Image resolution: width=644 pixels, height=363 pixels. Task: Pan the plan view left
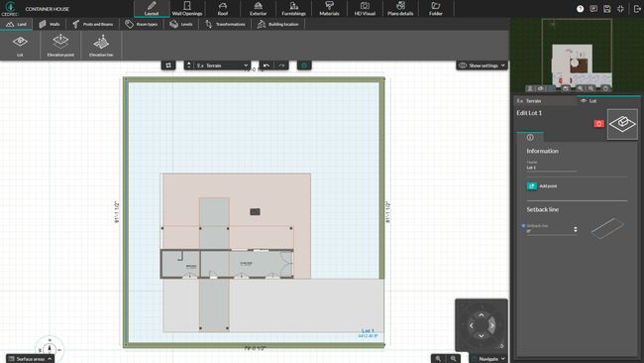coord(471,325)
